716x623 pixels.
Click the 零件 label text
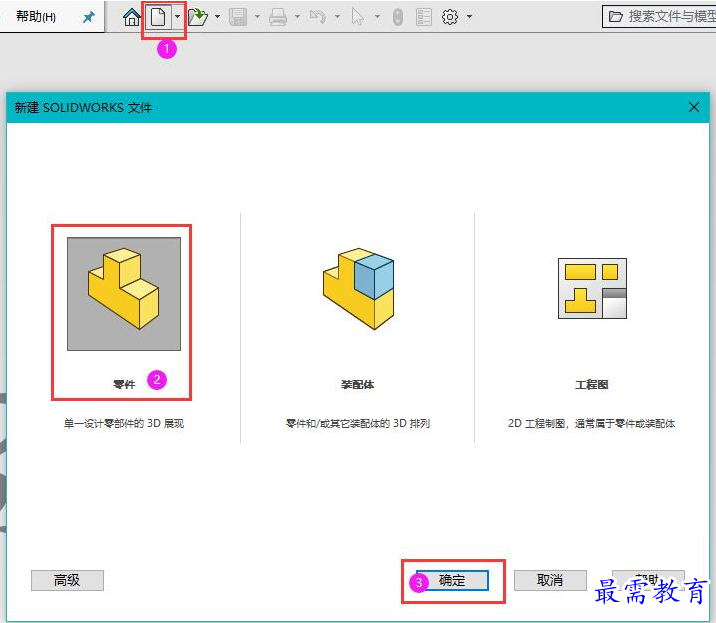pos(124,385)
